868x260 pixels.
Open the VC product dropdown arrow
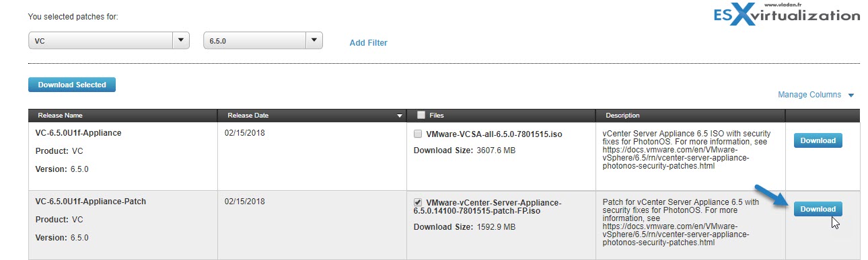[180, 41]
